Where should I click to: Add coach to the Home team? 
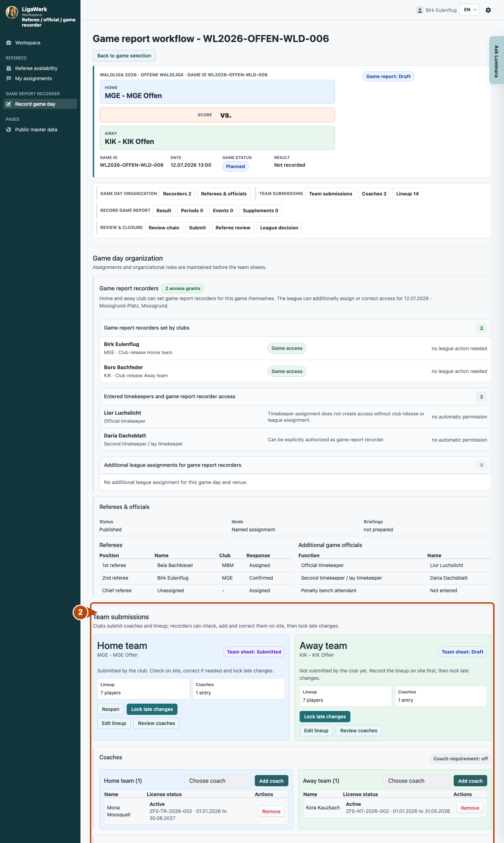tap(271, 781)
